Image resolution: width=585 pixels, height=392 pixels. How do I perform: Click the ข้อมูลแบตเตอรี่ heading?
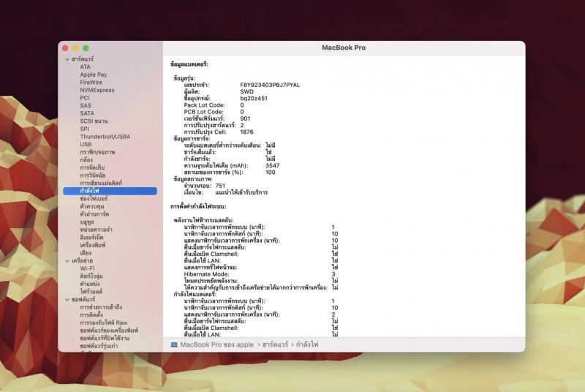(x=189, y=64)
